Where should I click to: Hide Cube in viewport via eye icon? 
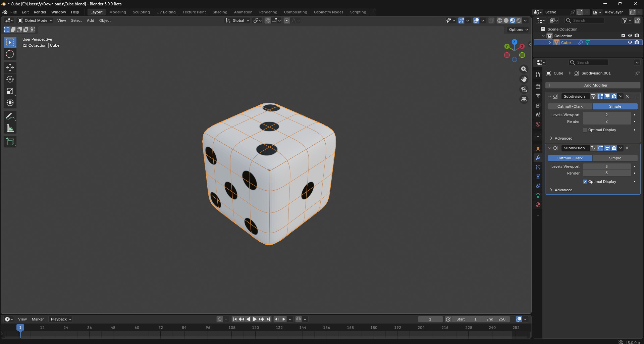tap(630, 42)
